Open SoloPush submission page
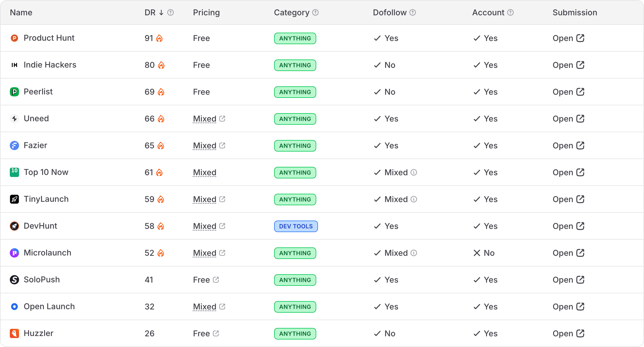This screenshot has height=347, width=644. [x=568, y=280]
